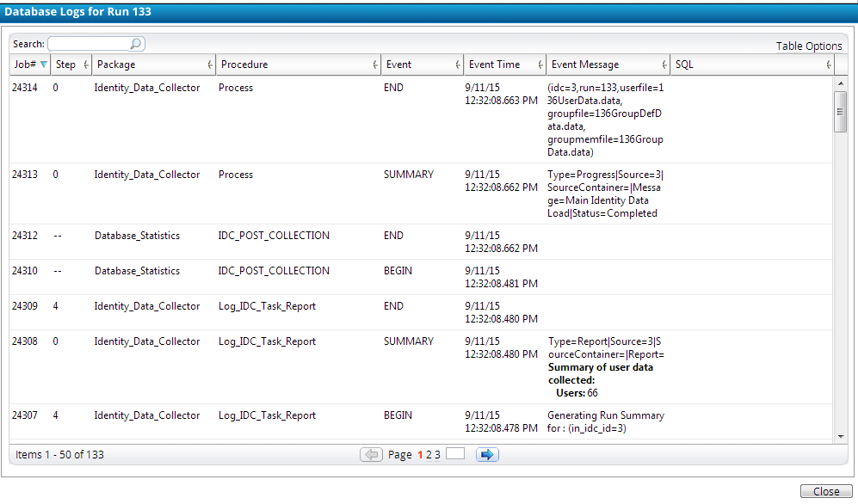Open the Event Time column filter dropdown
The height and width of the screenshot is (504, 858).
point(542,64)
